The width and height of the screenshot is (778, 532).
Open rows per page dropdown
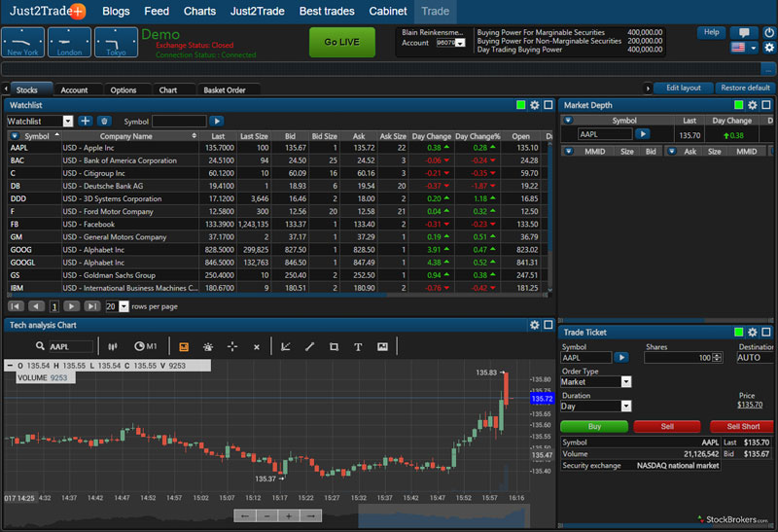point(124,306)
